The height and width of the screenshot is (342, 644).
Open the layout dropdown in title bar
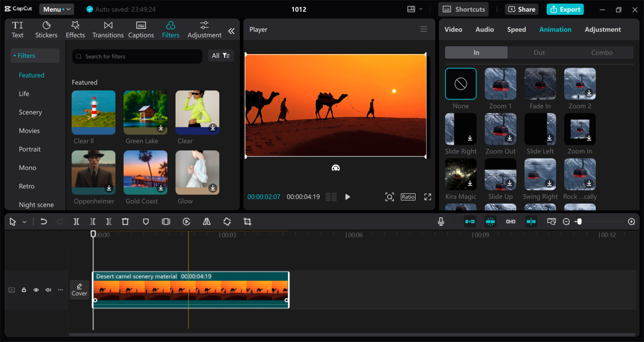click(x=415, y=9)
